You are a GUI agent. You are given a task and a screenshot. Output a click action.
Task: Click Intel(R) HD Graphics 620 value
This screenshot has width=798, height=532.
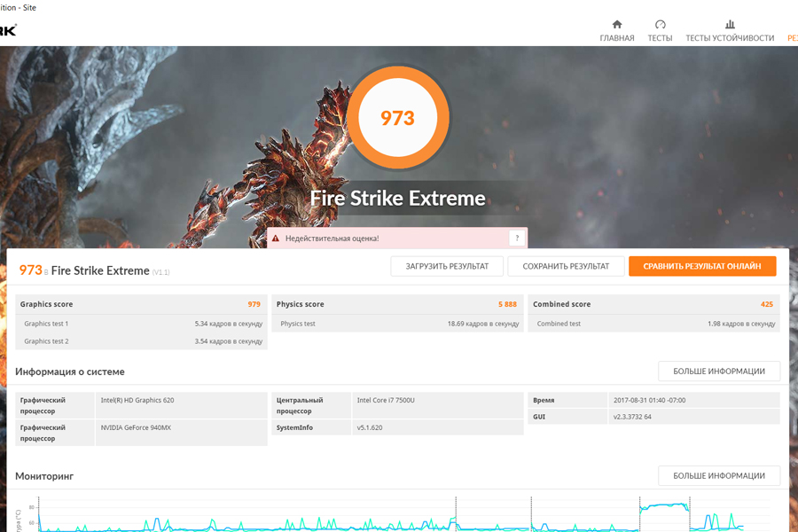pos(137,400)
